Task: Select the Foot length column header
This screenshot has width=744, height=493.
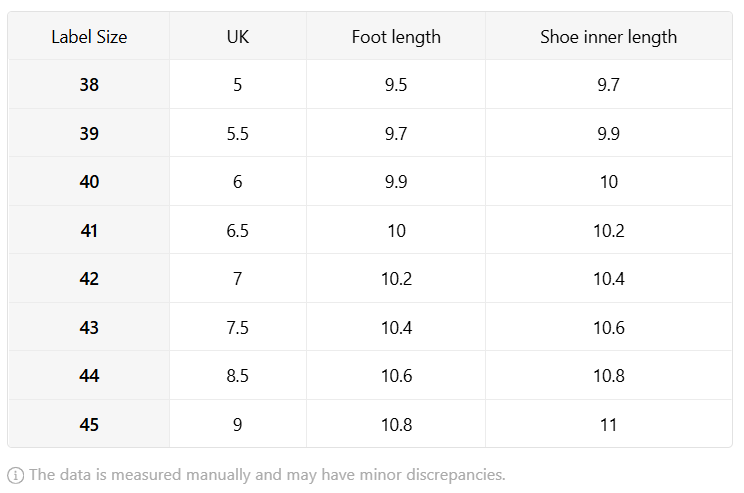Action: click(396, 37)
